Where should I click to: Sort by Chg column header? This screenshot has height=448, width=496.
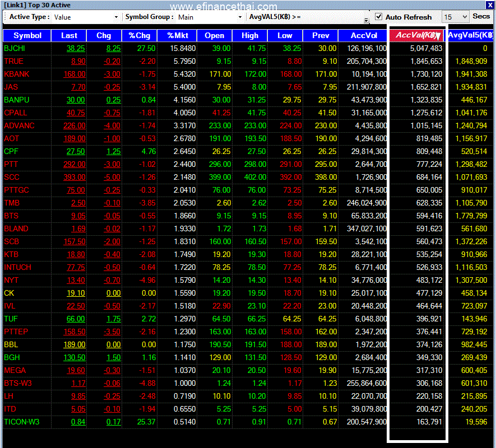(104, 35)
